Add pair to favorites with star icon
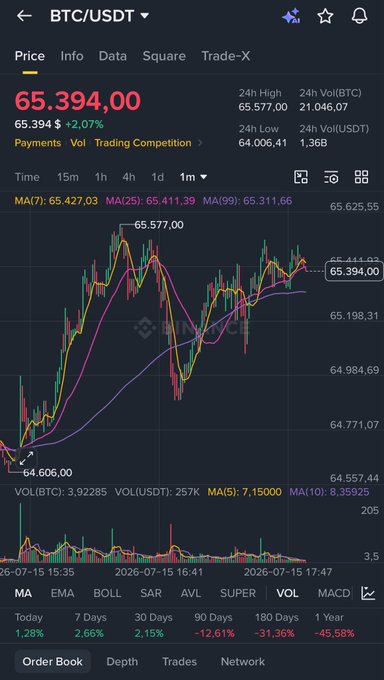Screen dimensions: 384x680 (x=325, y=16)
